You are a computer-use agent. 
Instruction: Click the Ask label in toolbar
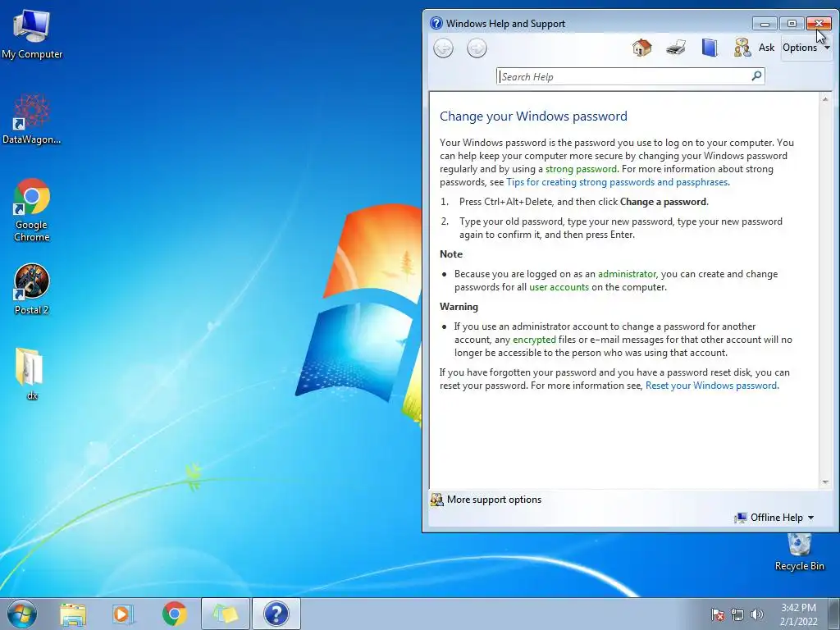tap(767, 48)
